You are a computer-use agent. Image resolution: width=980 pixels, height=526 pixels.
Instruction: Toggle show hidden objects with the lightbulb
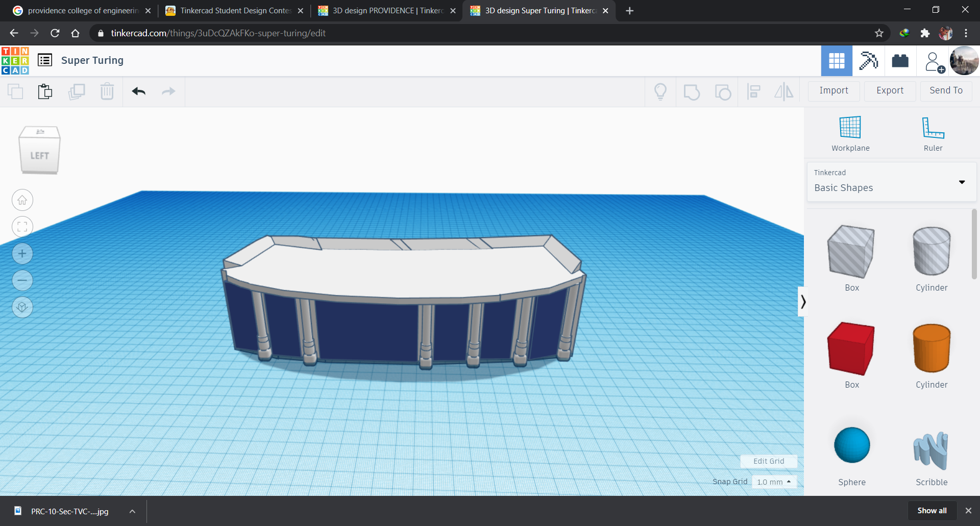[x=660, y=92]
